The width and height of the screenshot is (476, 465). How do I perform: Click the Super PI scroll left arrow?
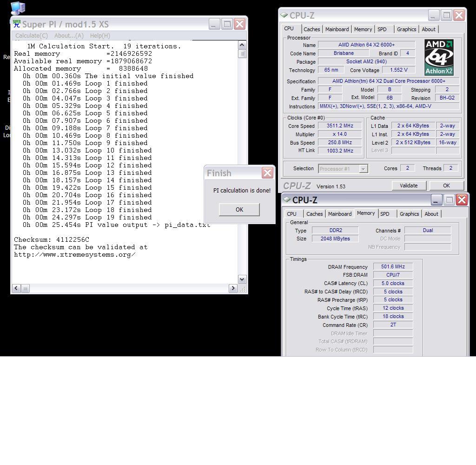click(x=16, y=288)
